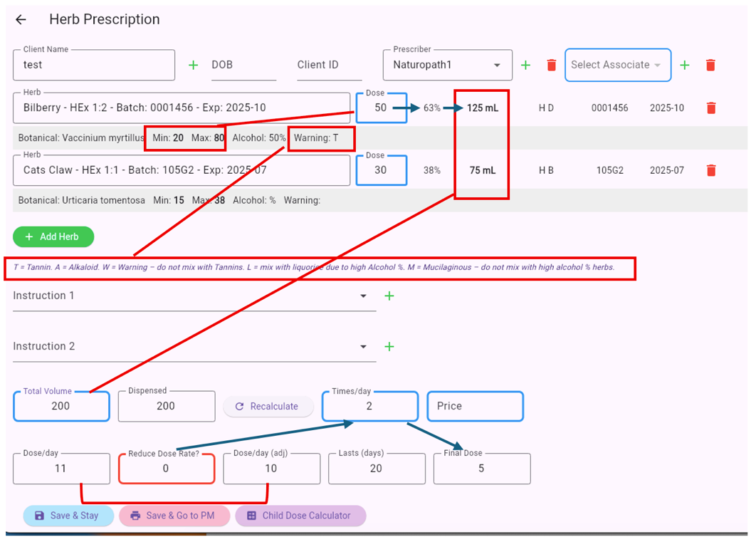Click the warning legend text line
Image resolution: width=756 pixels, height=542 pixels.
coord(314,268)
